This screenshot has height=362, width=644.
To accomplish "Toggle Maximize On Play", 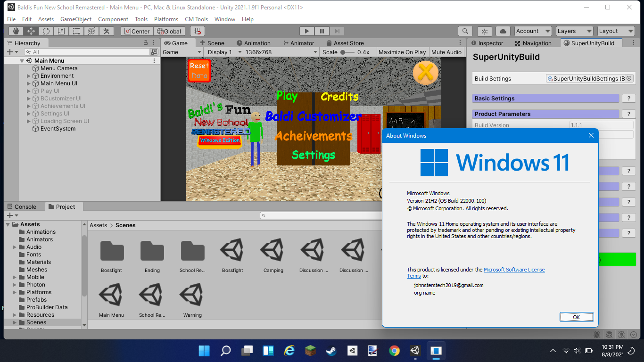I will (402, 52).
